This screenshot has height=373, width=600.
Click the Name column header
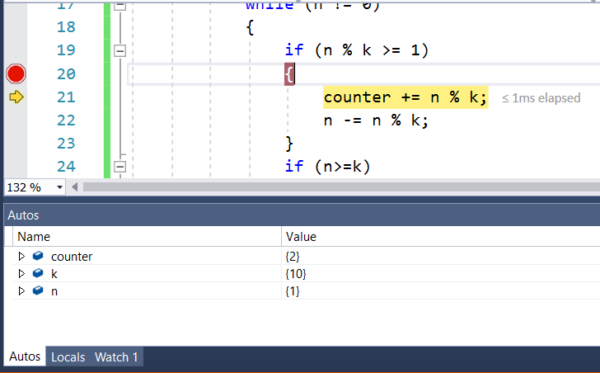(147, 237)
